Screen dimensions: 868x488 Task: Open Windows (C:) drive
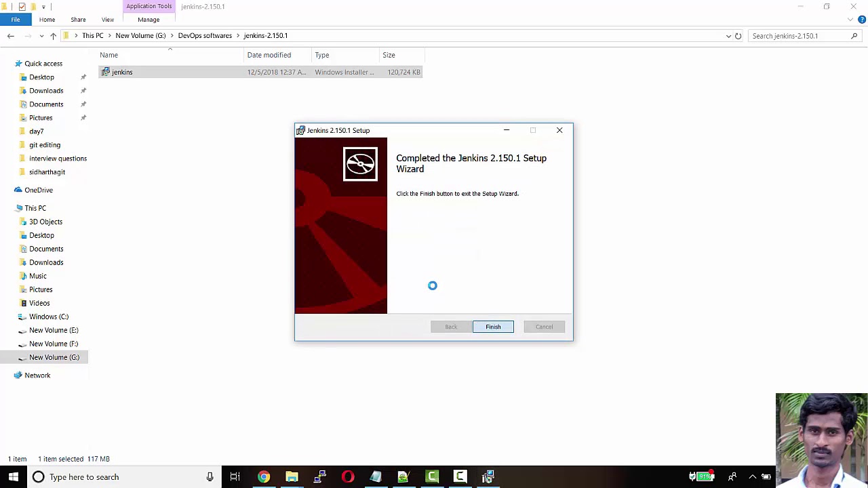pyautogui.click(x=49, y=317)
